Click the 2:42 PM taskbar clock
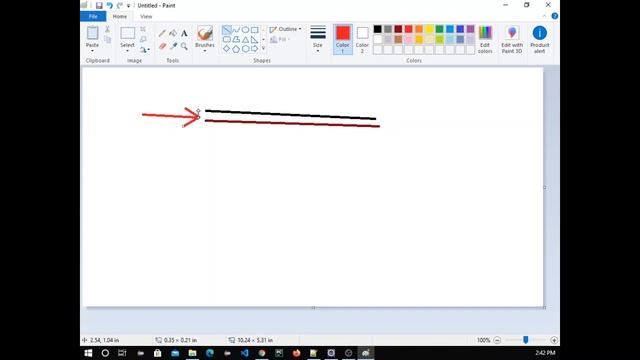 pyautogui.click(x=545, y=353)
